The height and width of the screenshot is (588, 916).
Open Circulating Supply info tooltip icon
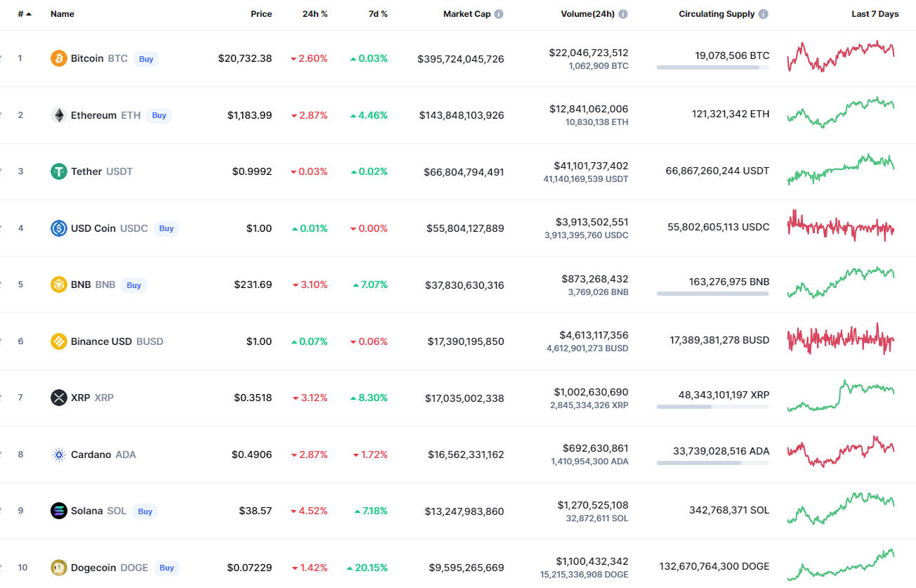coord(764,14)
